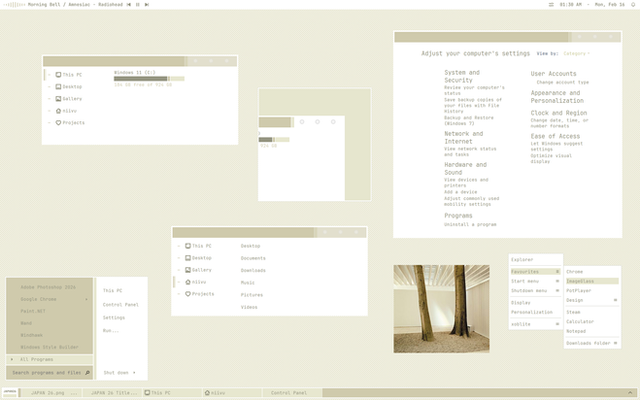Pause the Morning Bell song
This screenshot has height=400, width=640.
pos(138,4)
